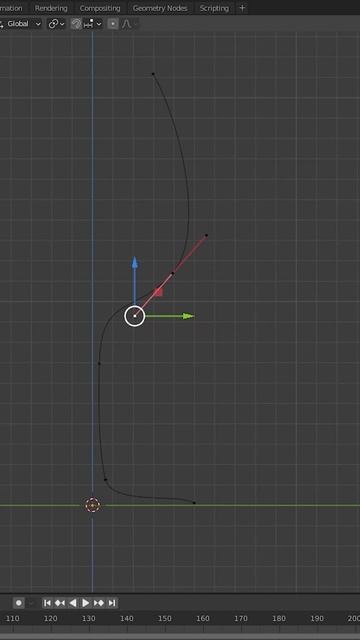Click frame 160 on the timeline
360x640 pixels.
[203, 618]
